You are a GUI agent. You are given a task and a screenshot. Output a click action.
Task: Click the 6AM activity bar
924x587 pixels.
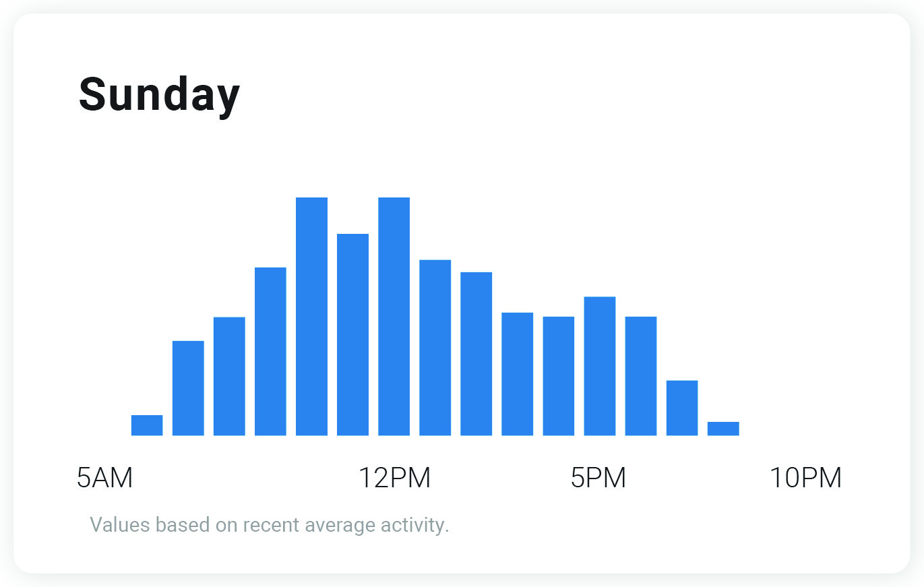point(147,425)
